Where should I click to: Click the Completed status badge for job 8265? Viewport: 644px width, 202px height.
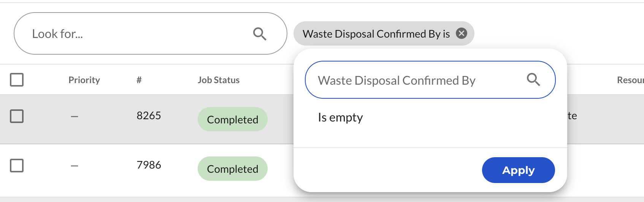[233, 119]
